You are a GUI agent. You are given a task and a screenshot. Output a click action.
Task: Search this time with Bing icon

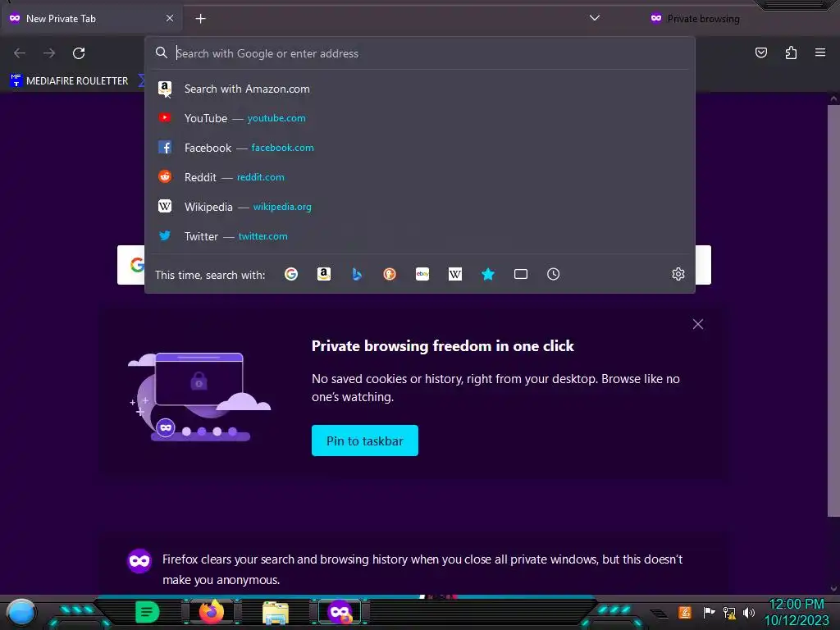point(357,274)
